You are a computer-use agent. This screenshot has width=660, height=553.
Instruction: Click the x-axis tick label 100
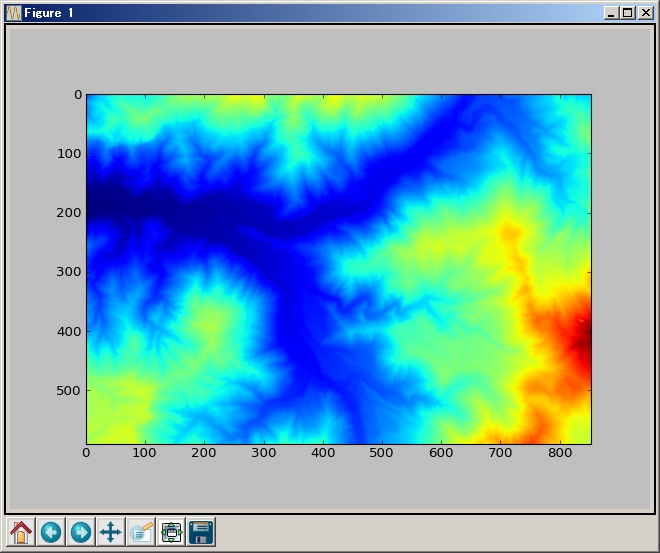pos(145,454)
